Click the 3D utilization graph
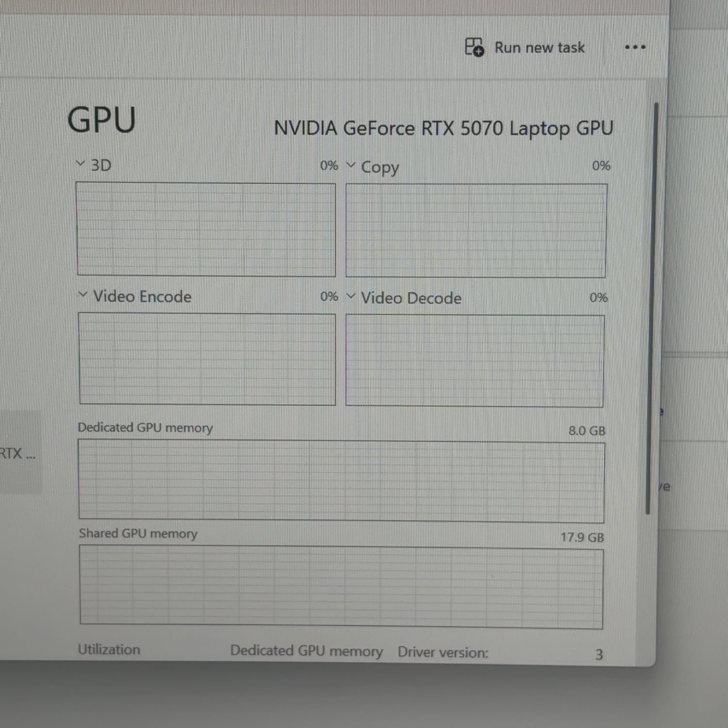 coord(206,229)
